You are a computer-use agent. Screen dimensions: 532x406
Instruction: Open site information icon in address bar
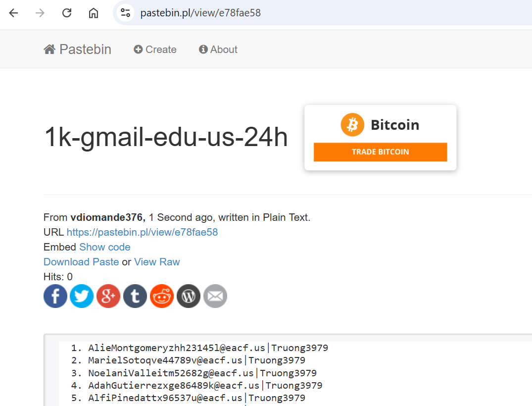pyautogui.click(x=126, y=13)
